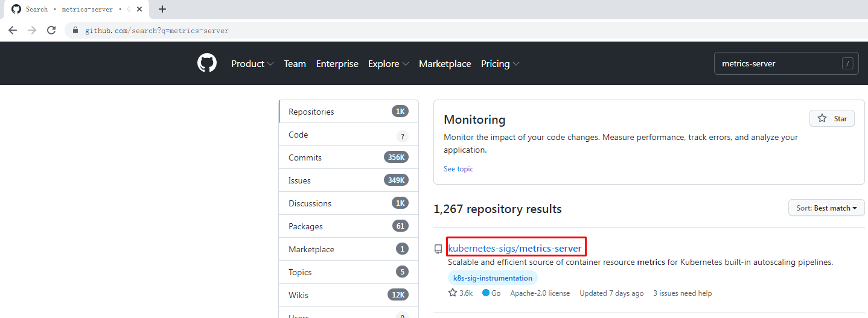Select Topics filter in sidebar
868x318 pixels.
click(x=348, y=272)
